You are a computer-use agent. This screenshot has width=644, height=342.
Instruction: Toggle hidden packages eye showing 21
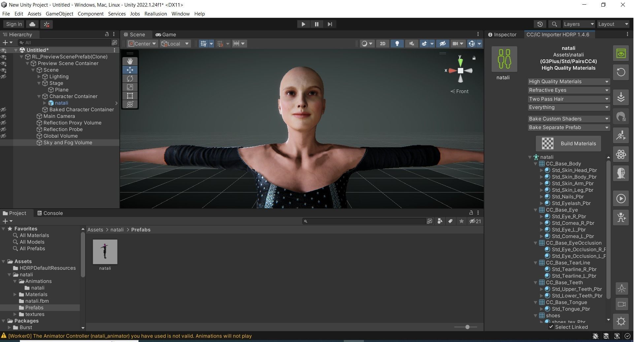[475, 221]
